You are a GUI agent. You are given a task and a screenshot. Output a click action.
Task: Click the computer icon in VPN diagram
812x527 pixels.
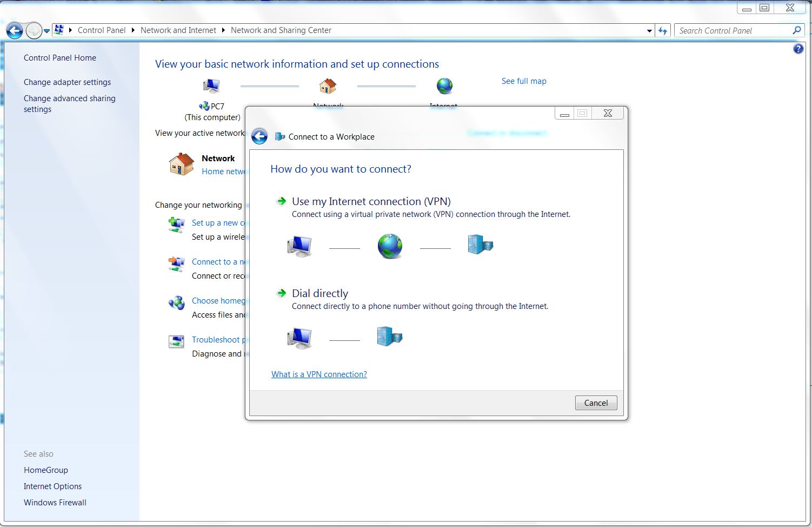point(299,247)
